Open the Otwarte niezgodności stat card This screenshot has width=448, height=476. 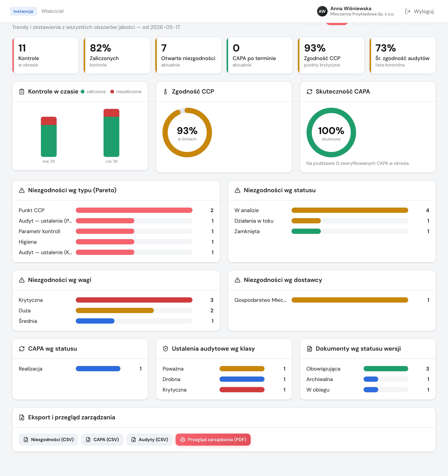[x=188, y=55]
